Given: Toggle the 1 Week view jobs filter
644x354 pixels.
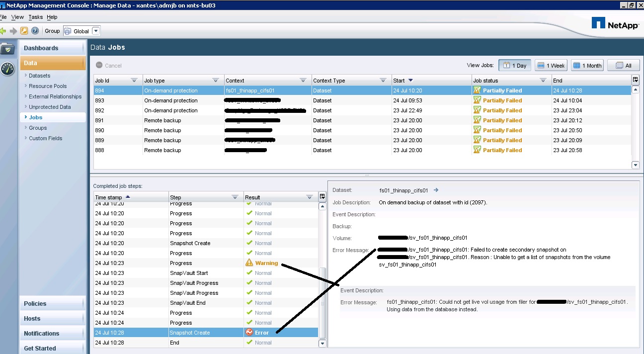Looking at the screenshot, I should tap(551, 65).
